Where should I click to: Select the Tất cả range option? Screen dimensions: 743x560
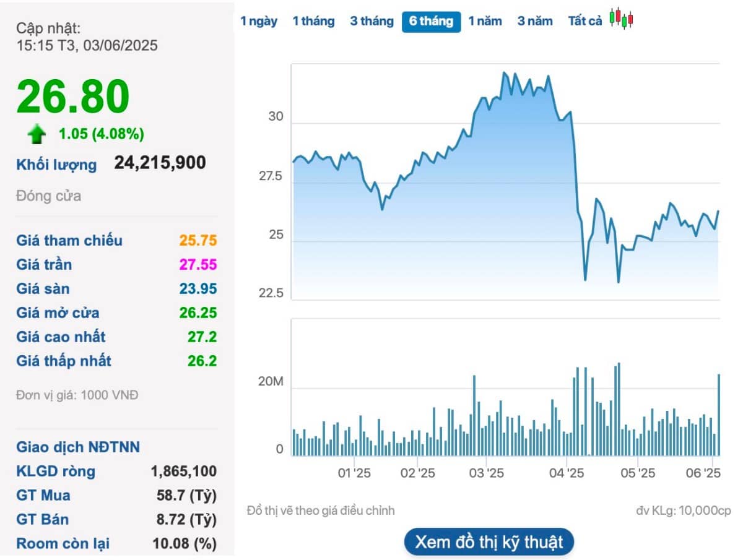pos(585,21)
